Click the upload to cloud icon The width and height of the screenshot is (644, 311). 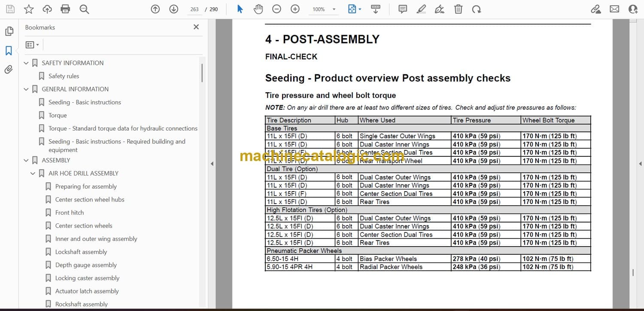(x=47, y=9)
